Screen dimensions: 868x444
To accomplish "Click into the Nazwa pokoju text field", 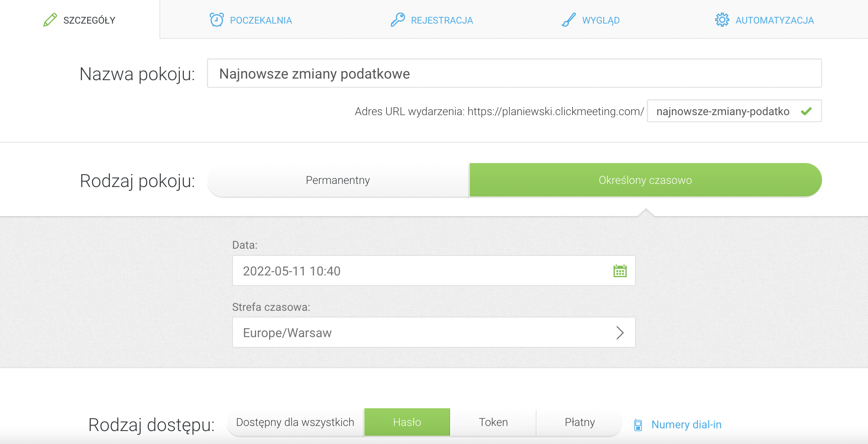I will click(514, 73).
